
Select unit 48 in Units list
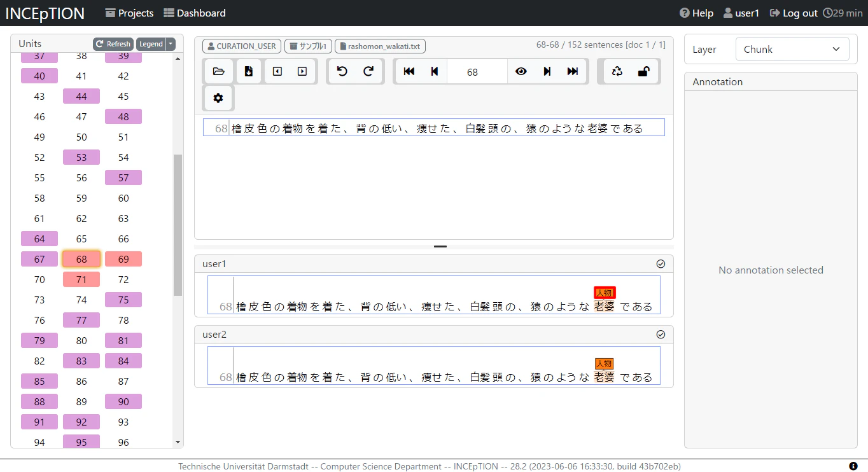tap(123, 116)
